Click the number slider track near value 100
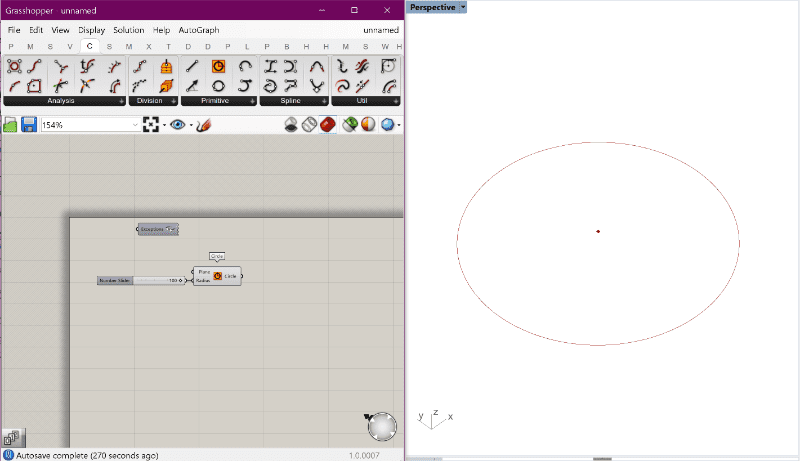The height and width of the screenshot is (461, 800). coord(158,280)
